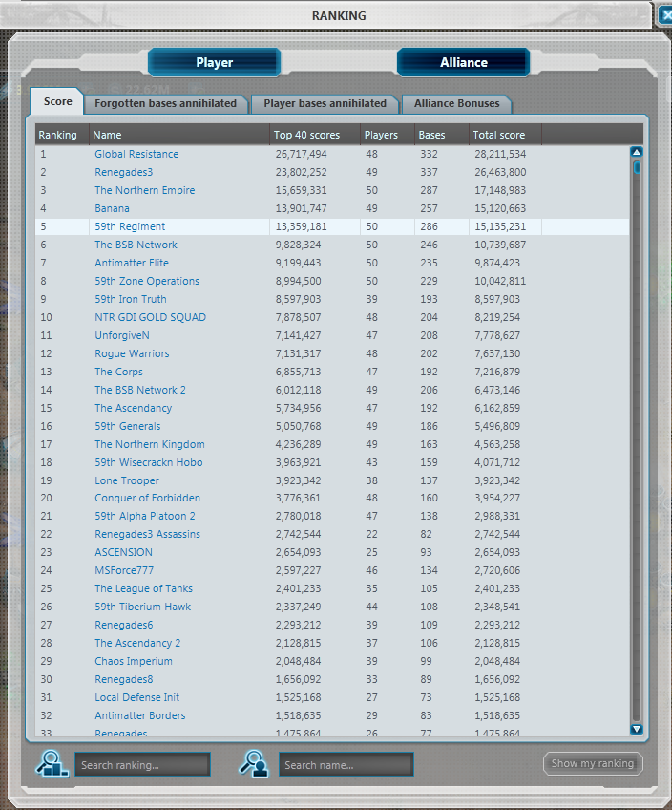Image resolution: width=672 pixels, height=810 pixels.
Task: Open Rogue Warriors alliance link
Action: point(132,353)
